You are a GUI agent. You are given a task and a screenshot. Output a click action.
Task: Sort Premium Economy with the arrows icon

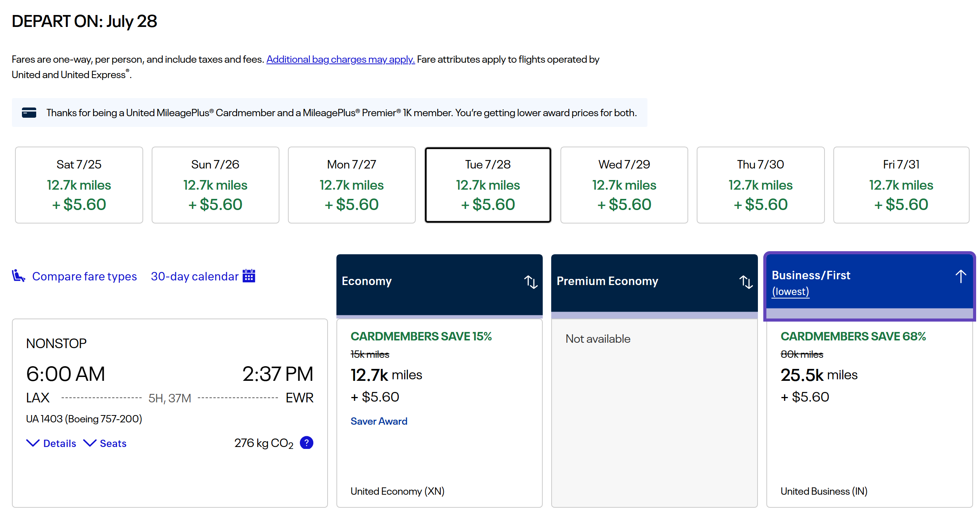click(746, 282)
